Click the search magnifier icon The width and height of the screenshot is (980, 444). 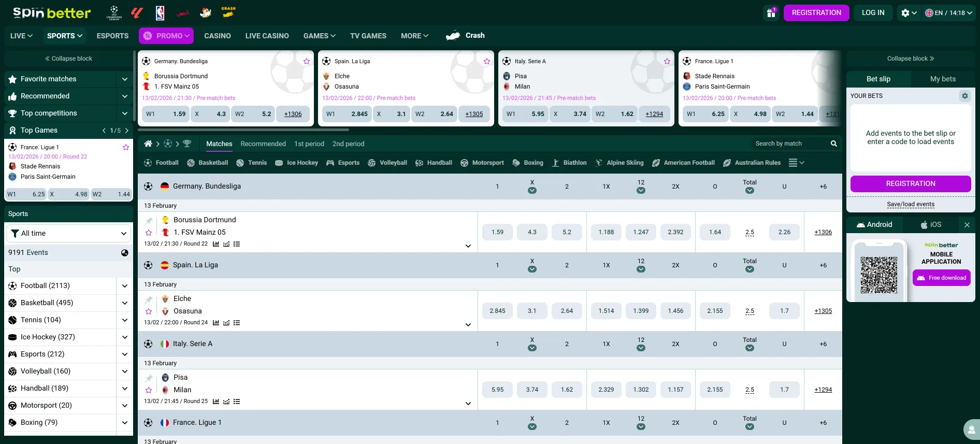click(833, 144)
